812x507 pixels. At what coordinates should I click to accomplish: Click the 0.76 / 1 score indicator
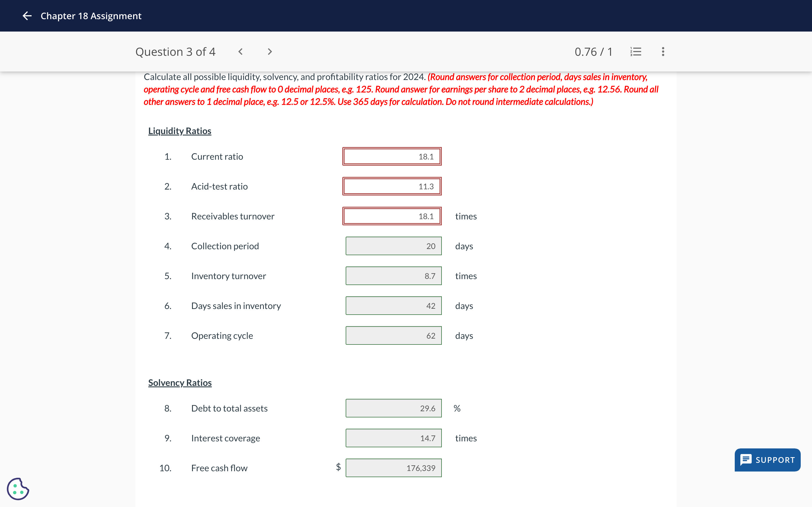tap(593, 52)
